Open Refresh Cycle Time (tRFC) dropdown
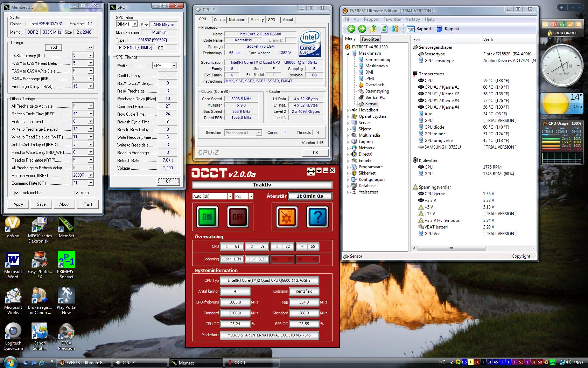This screenshot has height=368, width=588. pyautogui.click(x=91, y=114)
